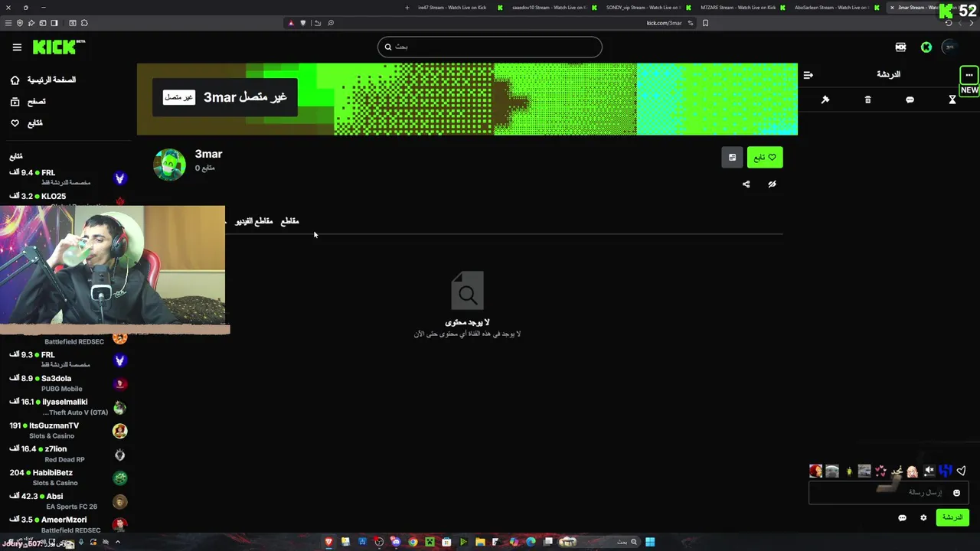The image size is (980, 551).
Task: Click the Chrome icon on the taskbar
Action: coord(413,542)
